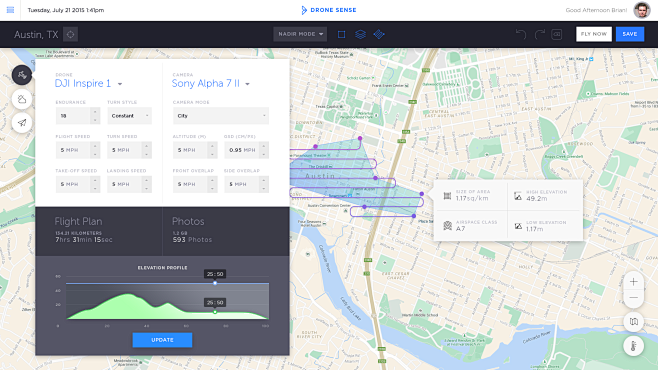Viewport: 658px width, 370px height.
Task: Click the locate crosshair beside Austin, TX
Action: 70,34
